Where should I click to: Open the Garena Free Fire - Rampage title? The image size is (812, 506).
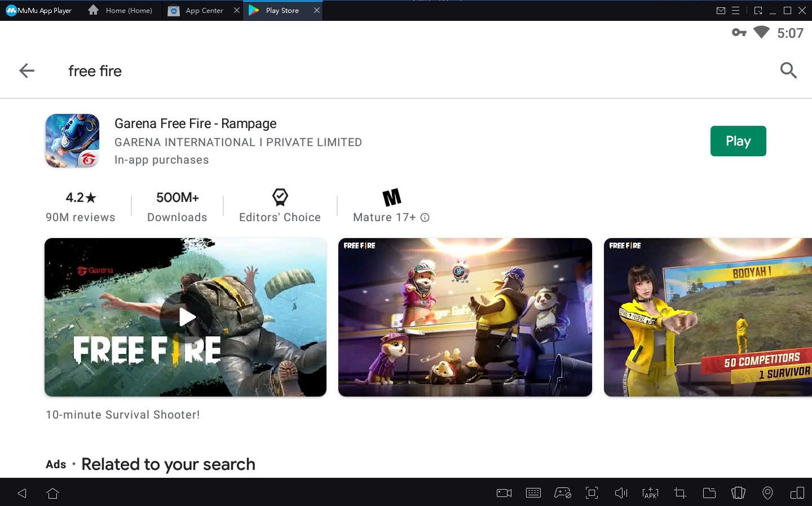(x=196, y=124)
